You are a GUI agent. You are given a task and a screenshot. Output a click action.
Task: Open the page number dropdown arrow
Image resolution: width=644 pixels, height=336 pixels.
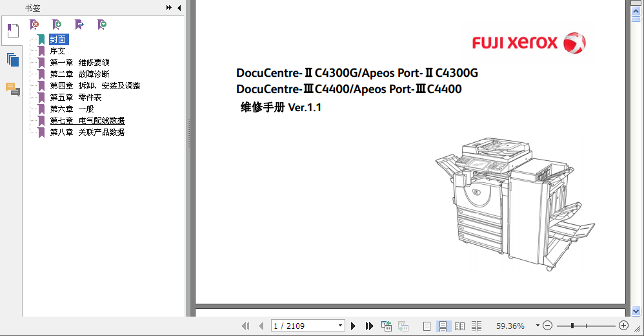pyautogui.click(x=341, y=326)
